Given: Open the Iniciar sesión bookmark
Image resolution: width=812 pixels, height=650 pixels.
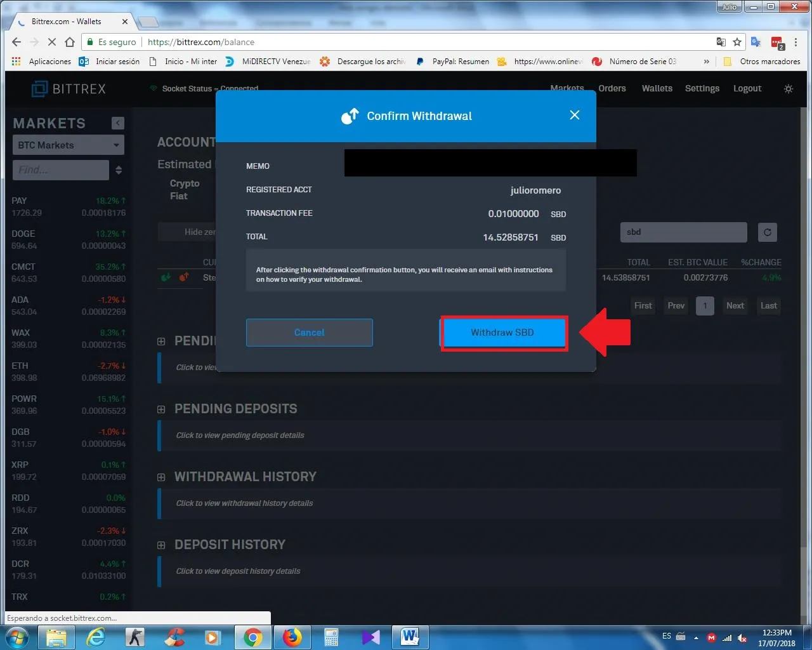Looking at the screenshot, I should tap(109, 62).
